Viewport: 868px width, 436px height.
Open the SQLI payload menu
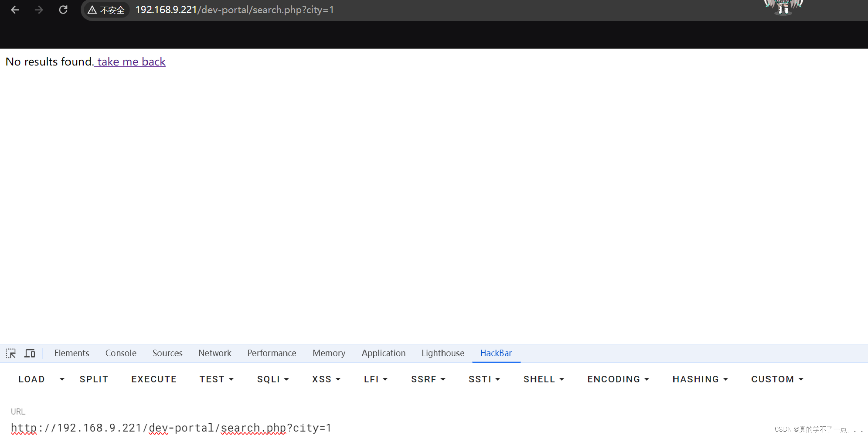273,379
